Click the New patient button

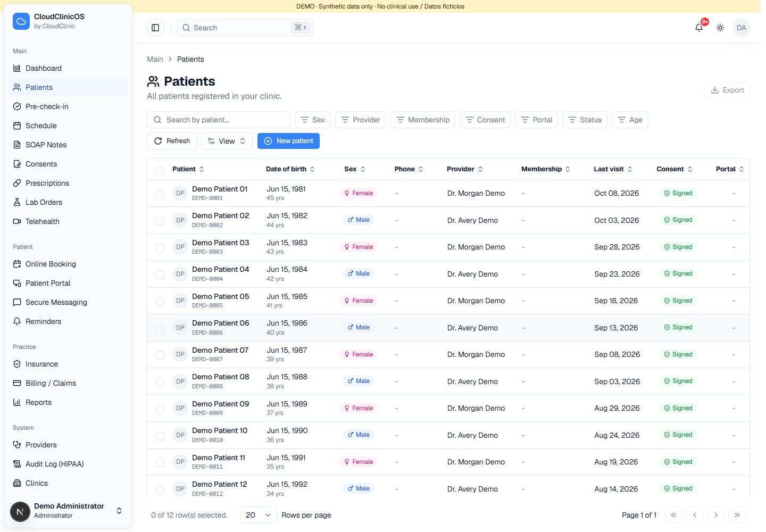click(288, 141)
